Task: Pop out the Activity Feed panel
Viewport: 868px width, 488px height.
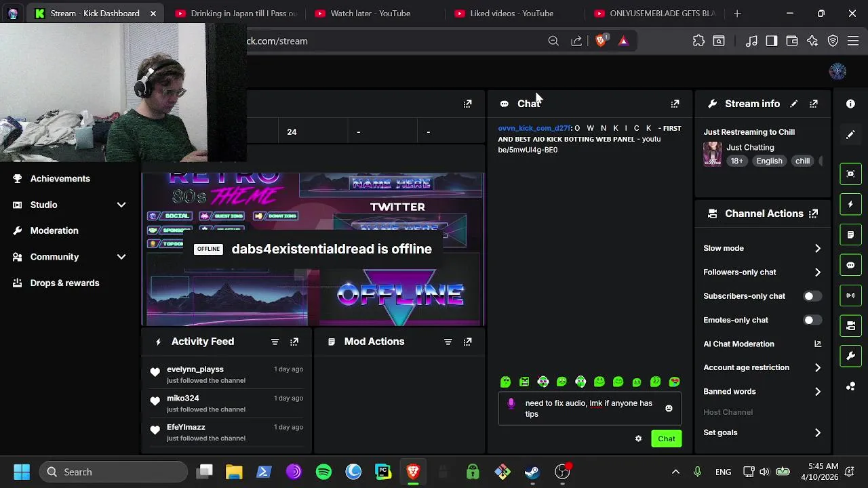Action: [x=294, y=342]
